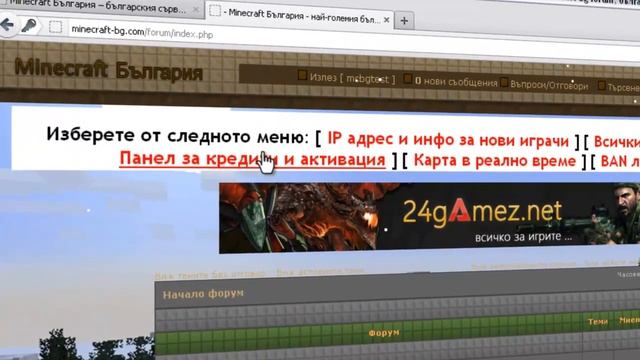This screenshot has height=360, width=640.
Task: Open '0 нови съобщения' messages link
Action: click(456, 82)
